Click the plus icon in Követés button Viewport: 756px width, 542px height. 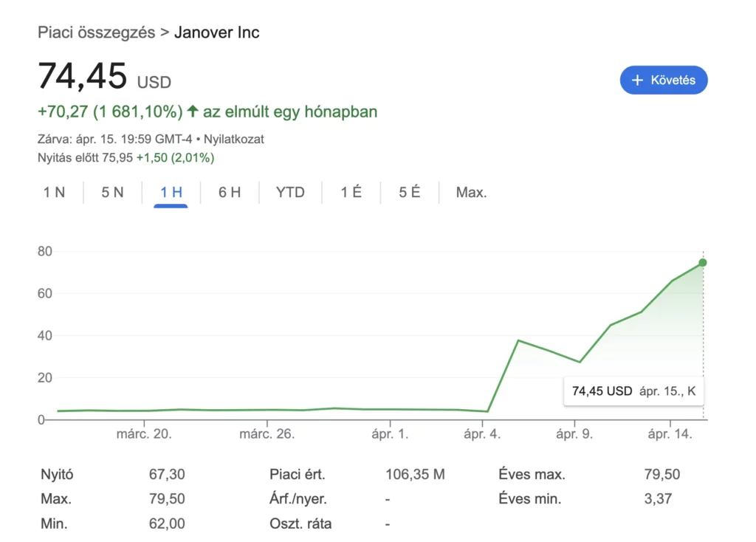coord(637,80)
